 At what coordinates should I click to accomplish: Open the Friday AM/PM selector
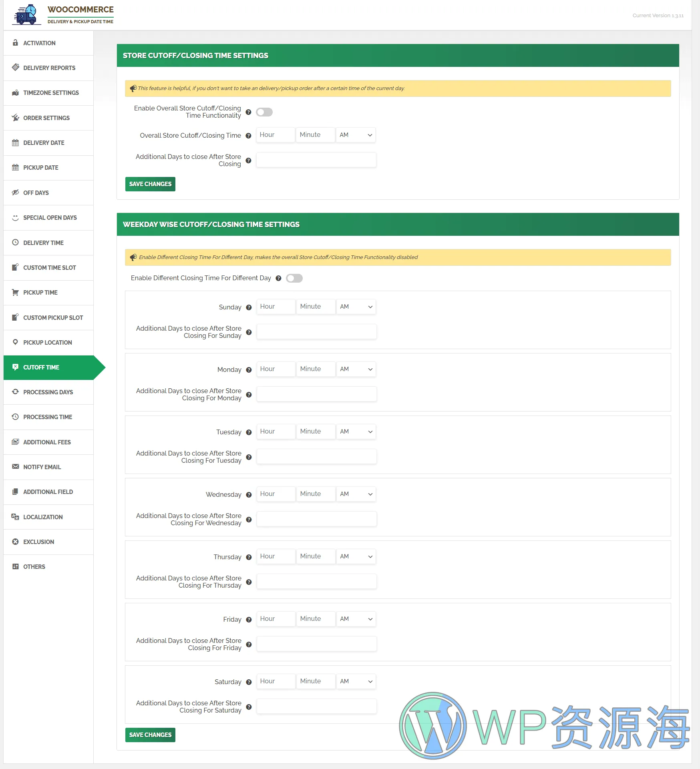coord(356,619)
